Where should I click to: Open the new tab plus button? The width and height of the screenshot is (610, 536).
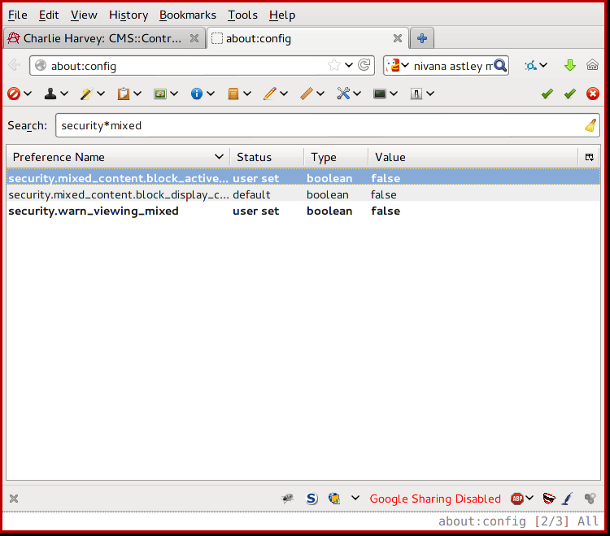point(422,38)
